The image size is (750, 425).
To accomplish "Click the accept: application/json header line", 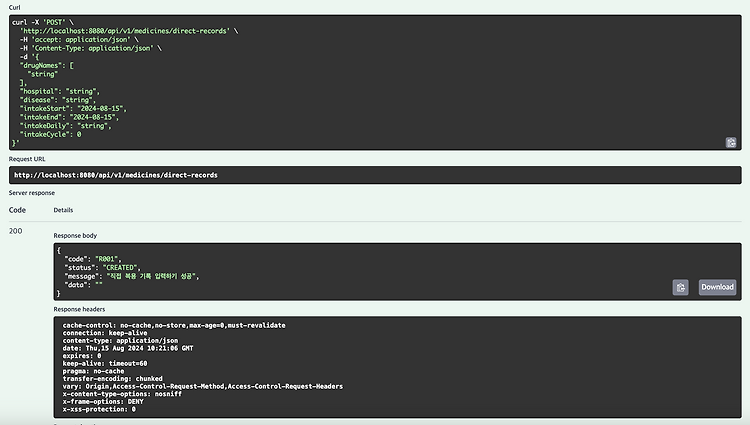I will coord(79,40).
